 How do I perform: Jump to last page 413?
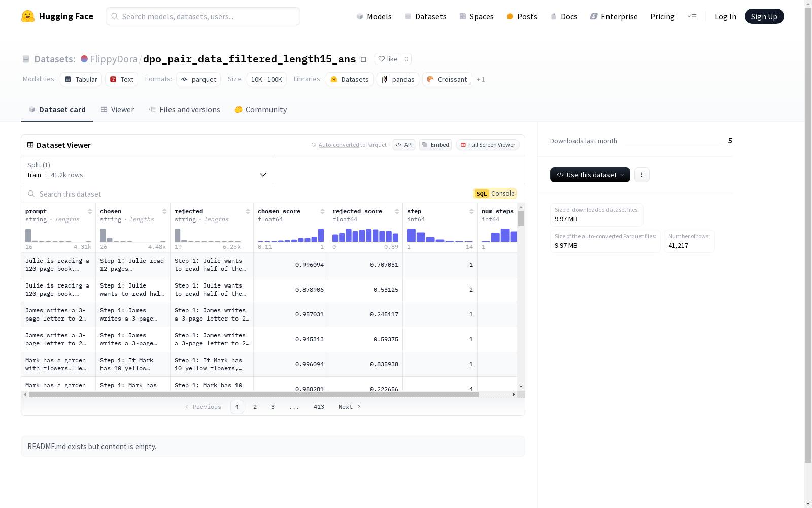(x=319, y=407)
